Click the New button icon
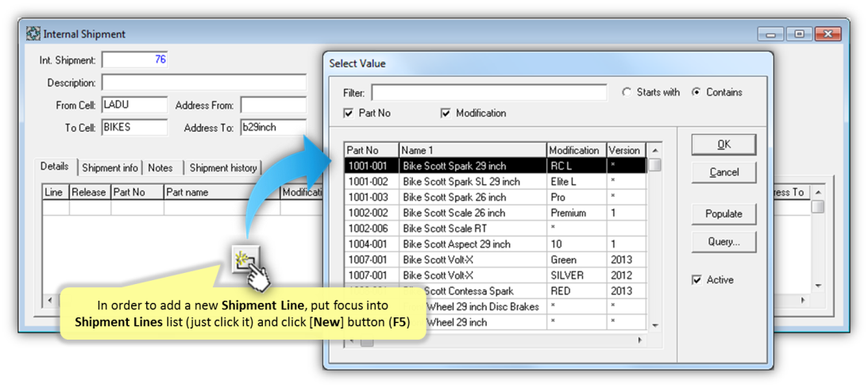The height and width of the screenshot is (388, 868). (245, 258)
